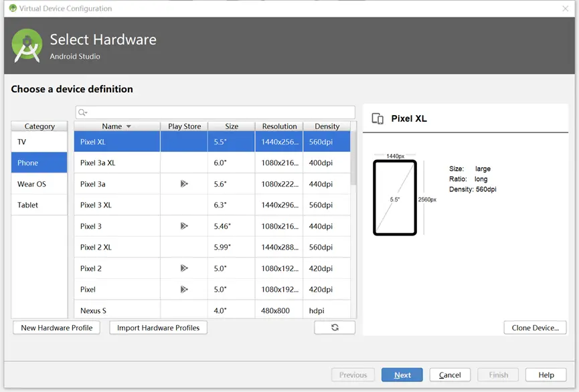Click the 6.3" size cell
Image resolution: width=579 pixels, height=392 pixels.
click(232, 205)
